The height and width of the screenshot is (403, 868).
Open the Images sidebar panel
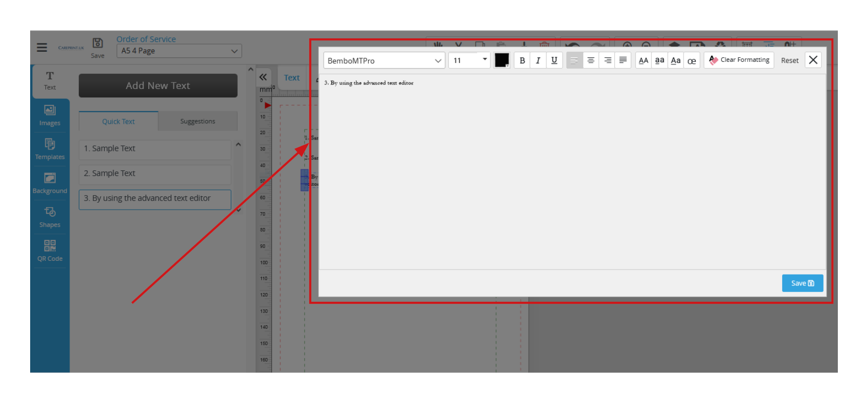click(x=50, y=115)
